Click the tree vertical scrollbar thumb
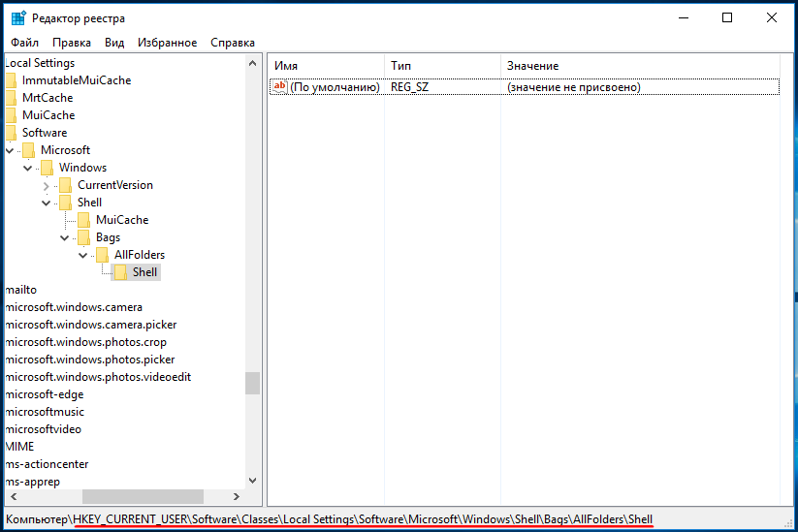 pyautogui.click(x=252, y=383)
